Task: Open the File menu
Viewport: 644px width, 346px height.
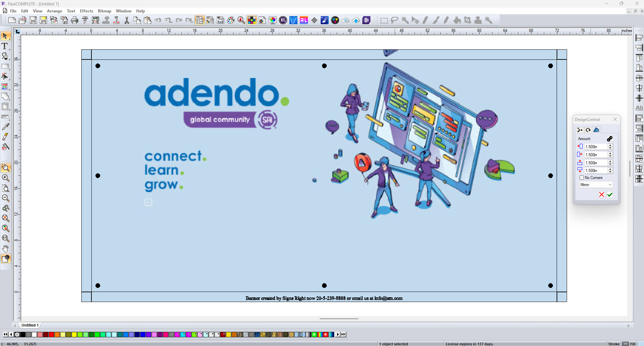Action: [13, 11]
